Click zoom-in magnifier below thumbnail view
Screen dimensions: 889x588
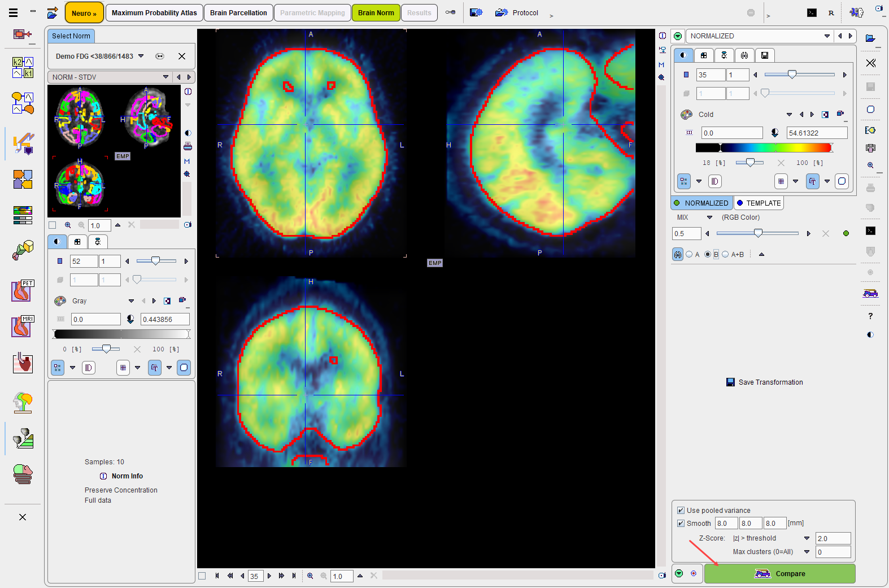click(x=68, y=225)
